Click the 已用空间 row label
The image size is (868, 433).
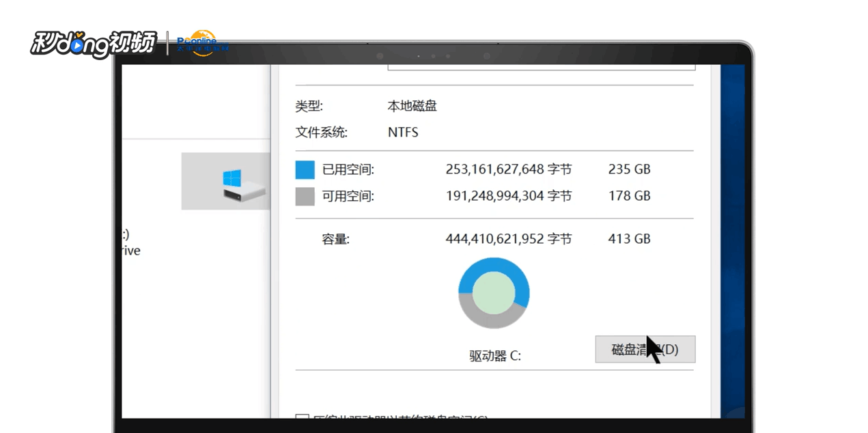coord(350,169)
